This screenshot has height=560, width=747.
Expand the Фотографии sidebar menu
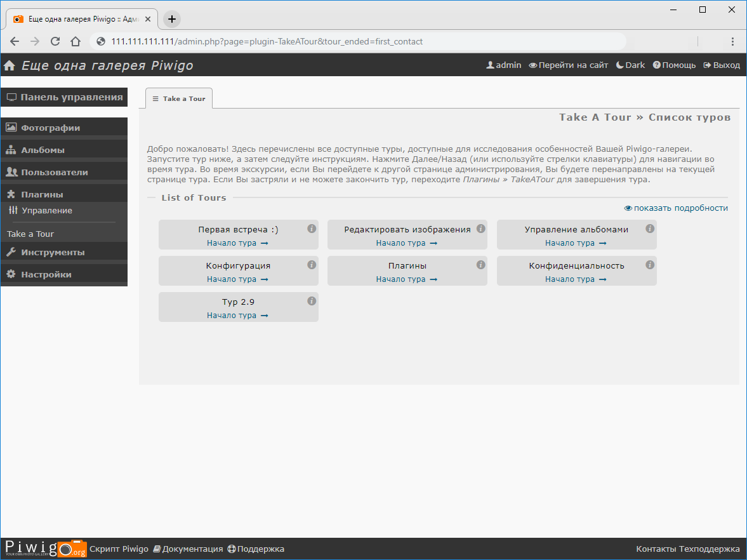tap(51, 128)
